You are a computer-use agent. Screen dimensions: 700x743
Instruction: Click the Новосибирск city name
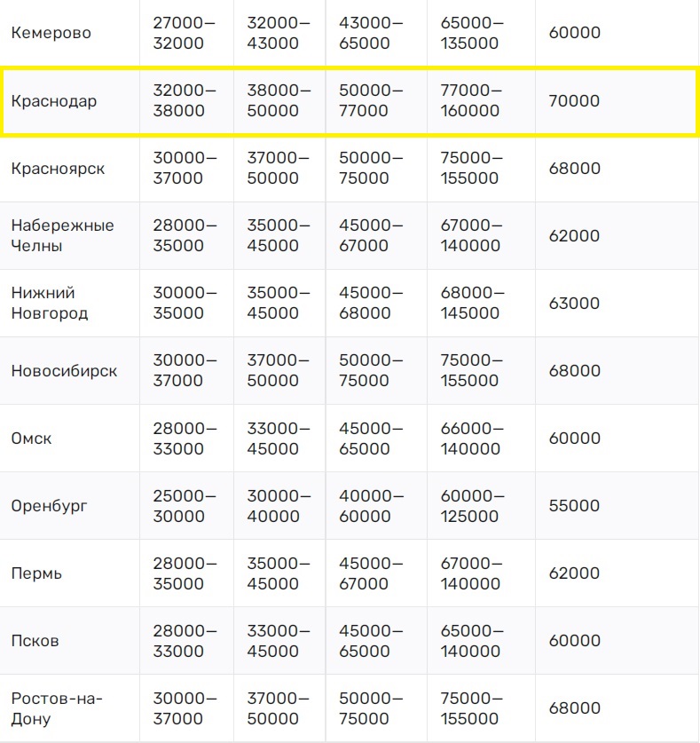point(64,371)
